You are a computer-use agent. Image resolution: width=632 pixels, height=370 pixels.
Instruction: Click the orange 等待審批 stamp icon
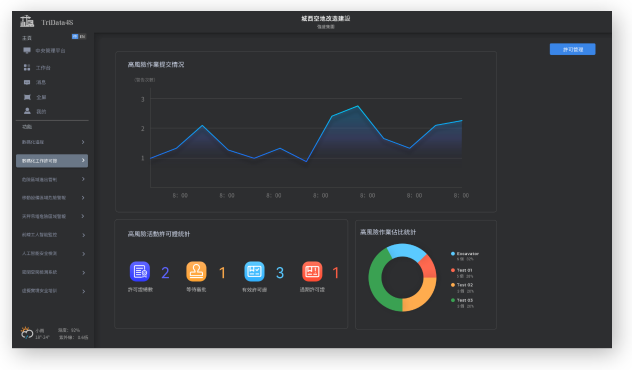[x=196, y=271]
